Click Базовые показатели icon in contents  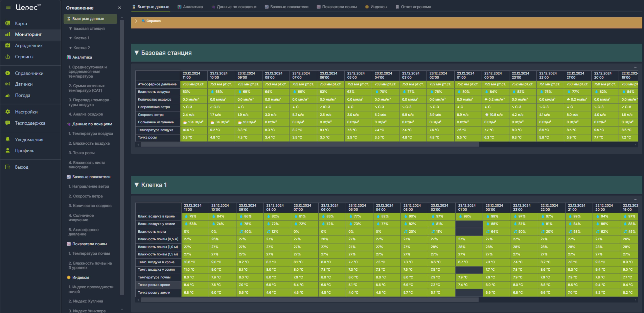click(69, 177)
